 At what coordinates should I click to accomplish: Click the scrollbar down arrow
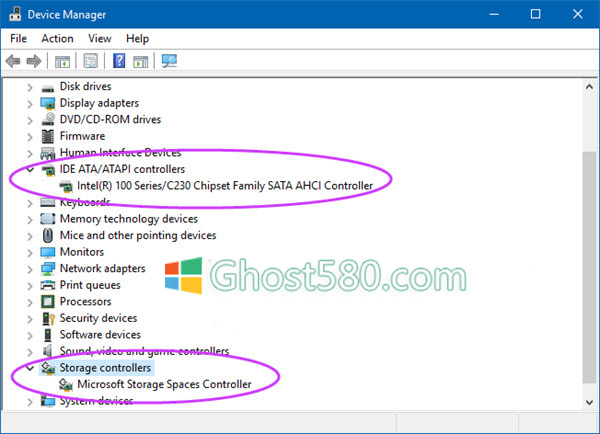click(x=589, y=402)
